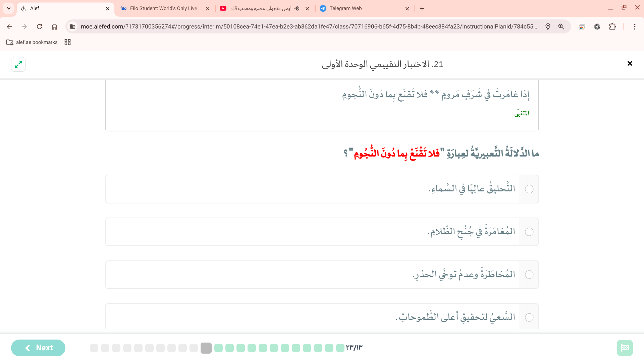Select the answer 'السعي لتحقيق أعلى الطموحات'
Screen dimensions: 644x362
[x=529, y=317]
